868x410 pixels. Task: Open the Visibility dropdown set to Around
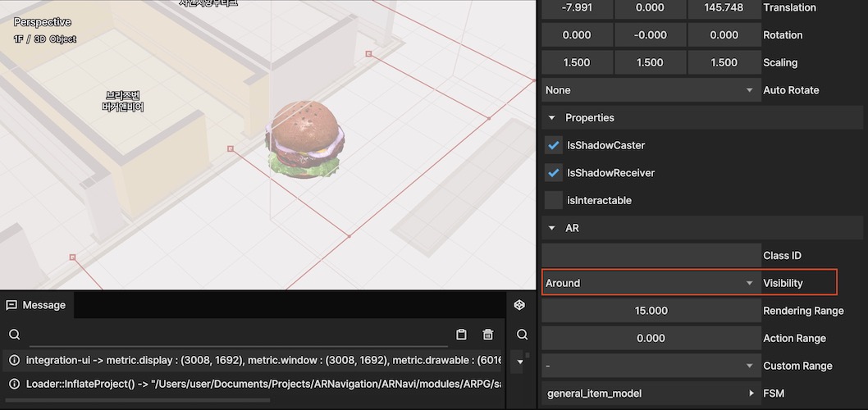point(651,283)
